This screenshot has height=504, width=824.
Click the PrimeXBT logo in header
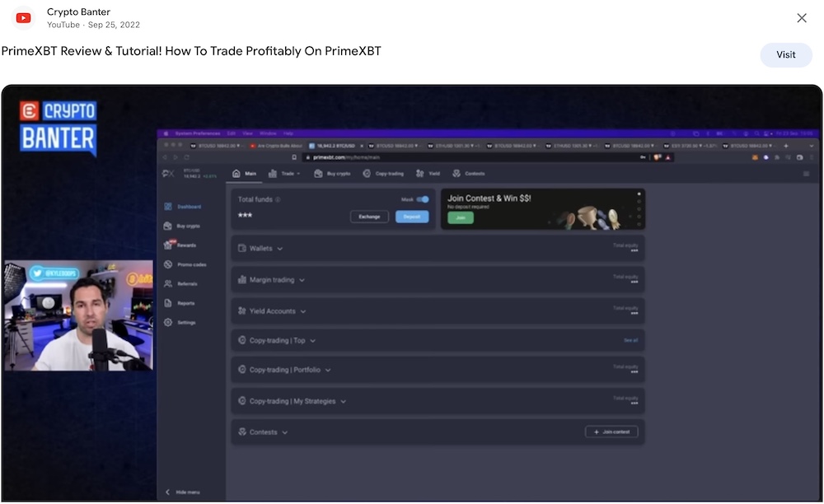click(168, 173)
